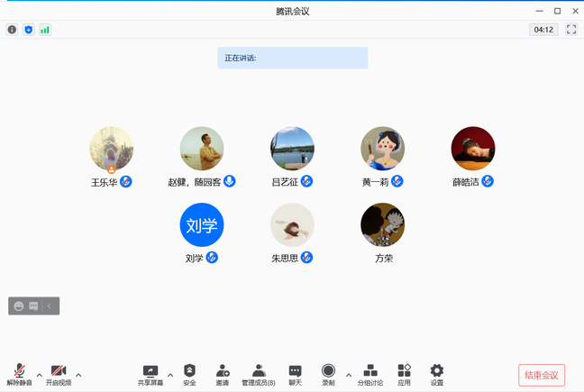This screenshot has width=584, height=392.
Task: Open the Apps (应用) panel
Action: point(404,374)
